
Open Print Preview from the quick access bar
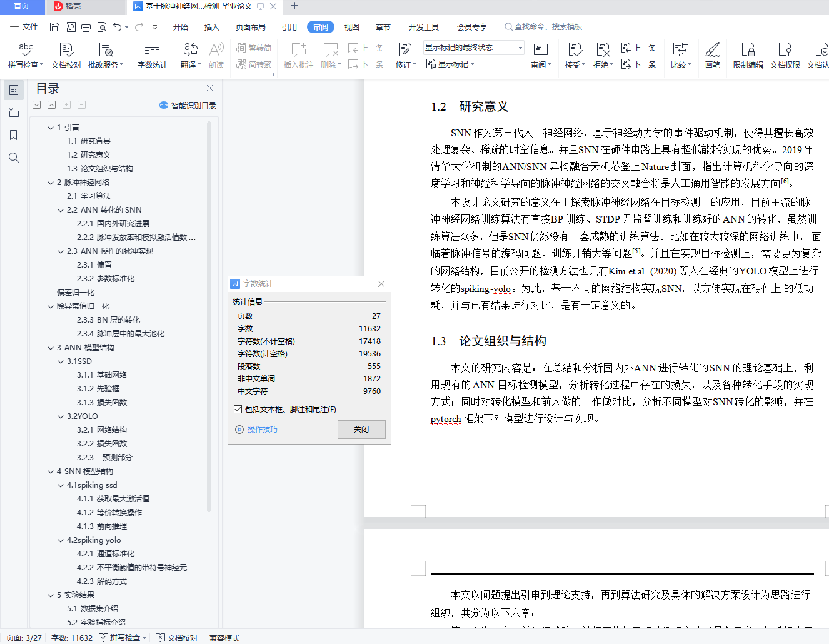coord(101,27)
